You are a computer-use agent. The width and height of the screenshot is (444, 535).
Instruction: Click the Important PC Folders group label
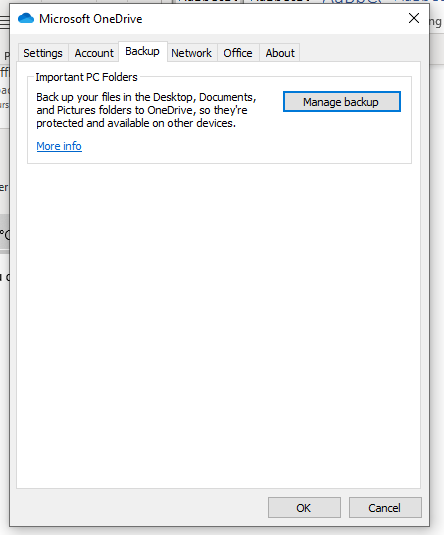point(86,77)
